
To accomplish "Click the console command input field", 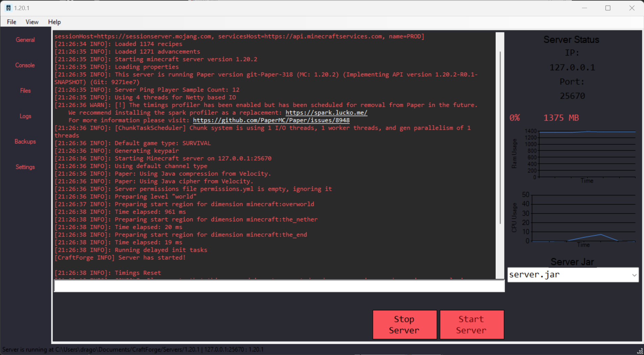I will coord(279,286).
